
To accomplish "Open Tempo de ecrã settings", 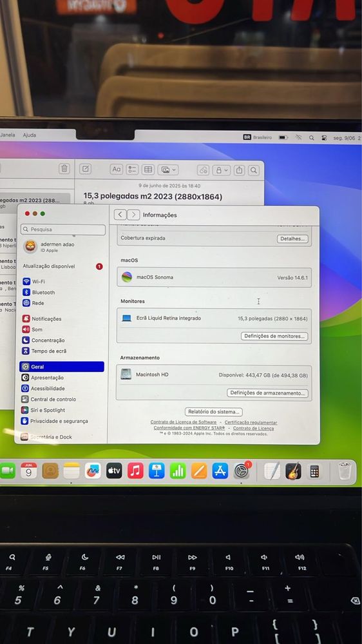I will click(x=62, y=351).
